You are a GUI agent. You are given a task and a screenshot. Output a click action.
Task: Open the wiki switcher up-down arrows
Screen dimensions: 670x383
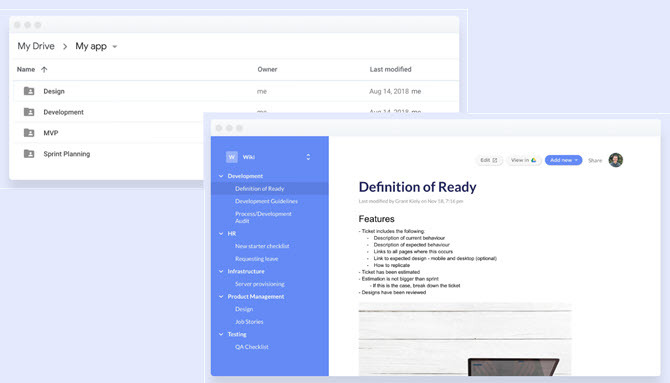308,157
